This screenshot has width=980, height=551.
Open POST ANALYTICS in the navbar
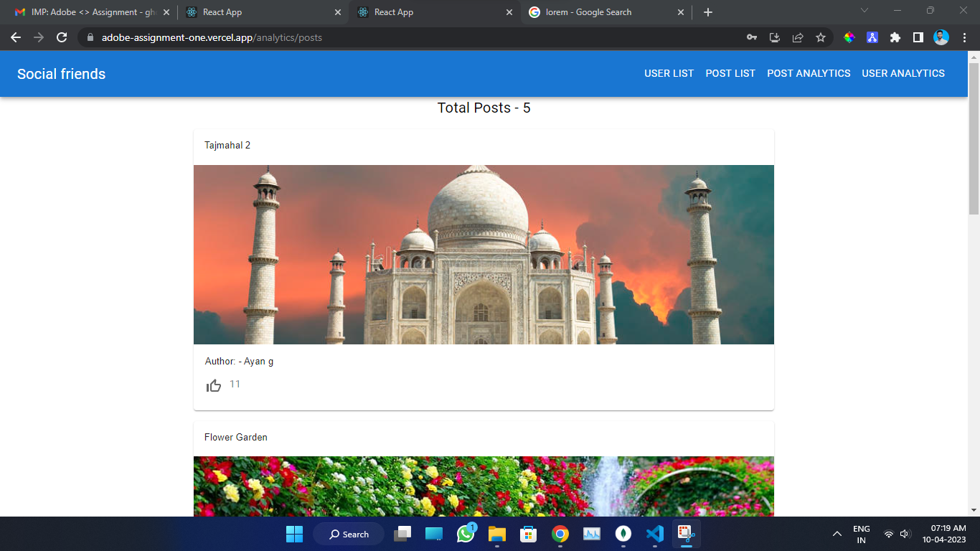pos(809,73)
